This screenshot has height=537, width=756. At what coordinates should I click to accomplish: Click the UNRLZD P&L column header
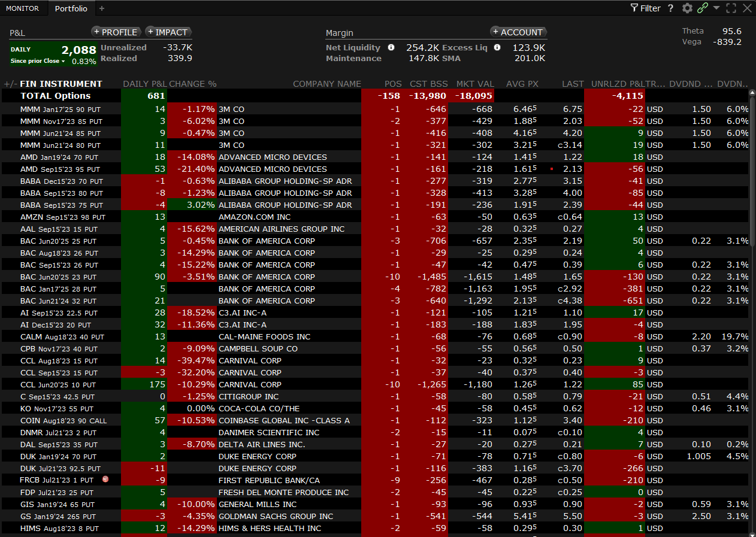(x=617, y=84)
